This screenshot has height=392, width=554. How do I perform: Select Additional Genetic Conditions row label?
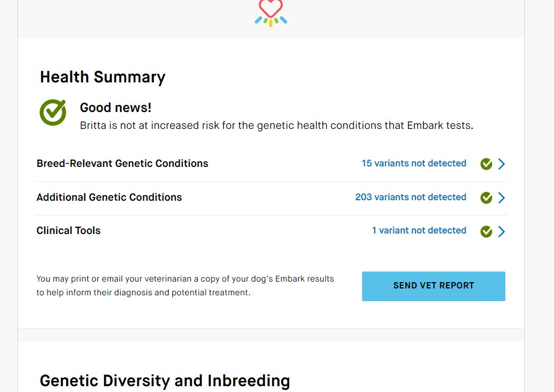pos(109,197)
